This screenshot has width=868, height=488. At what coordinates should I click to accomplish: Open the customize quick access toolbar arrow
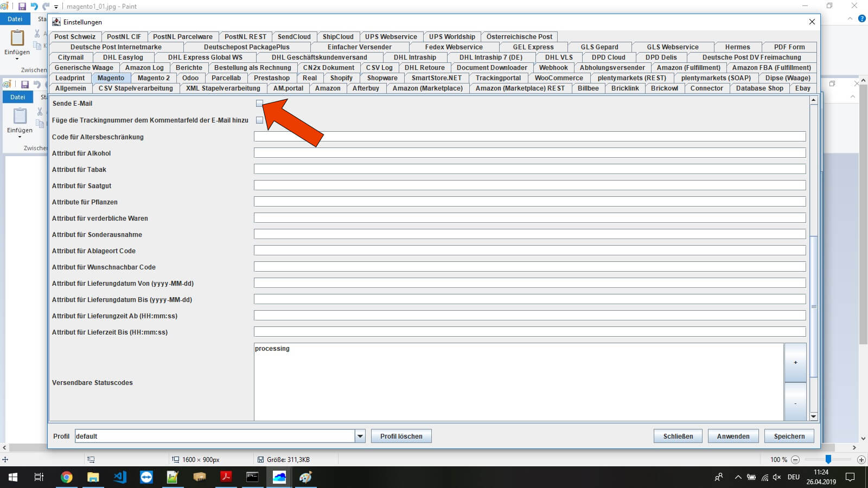point(56,7)
